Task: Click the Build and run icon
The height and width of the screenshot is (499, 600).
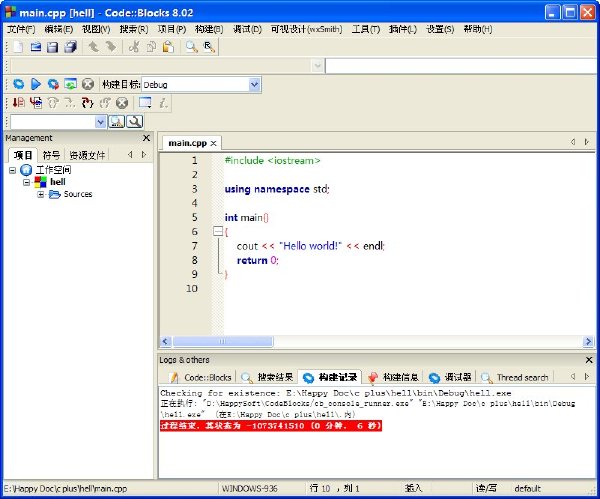Action: pyautogui.click(x=53, y=84)
